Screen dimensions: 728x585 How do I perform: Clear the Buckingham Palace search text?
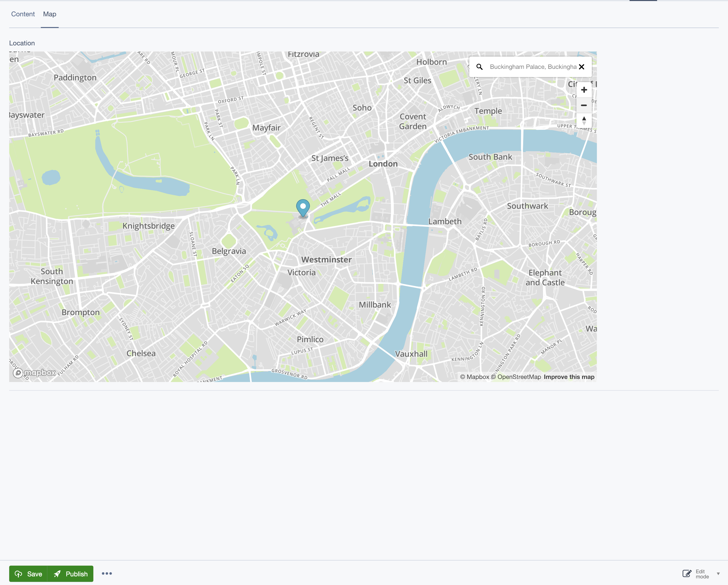(581, 67)
